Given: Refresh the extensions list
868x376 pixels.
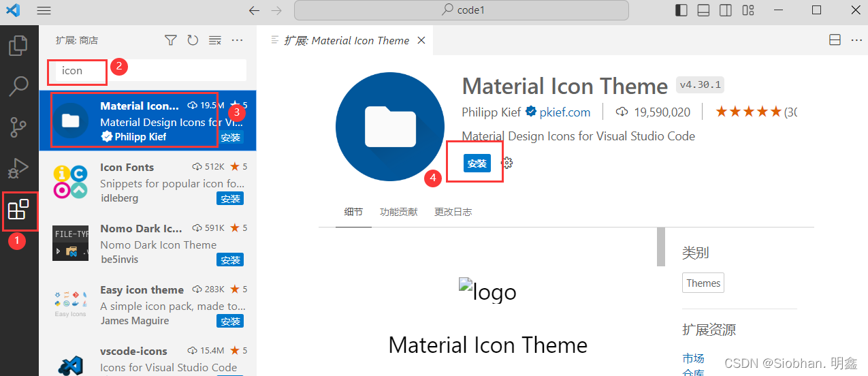Looking at the screenshot, I should [x=193, y=41].
